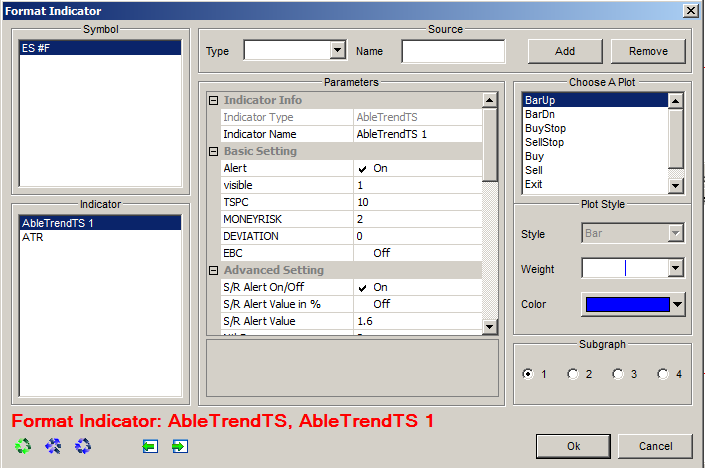Select the ES #F symbol
This screenshot has width=705, height=468.
point(100,48)
